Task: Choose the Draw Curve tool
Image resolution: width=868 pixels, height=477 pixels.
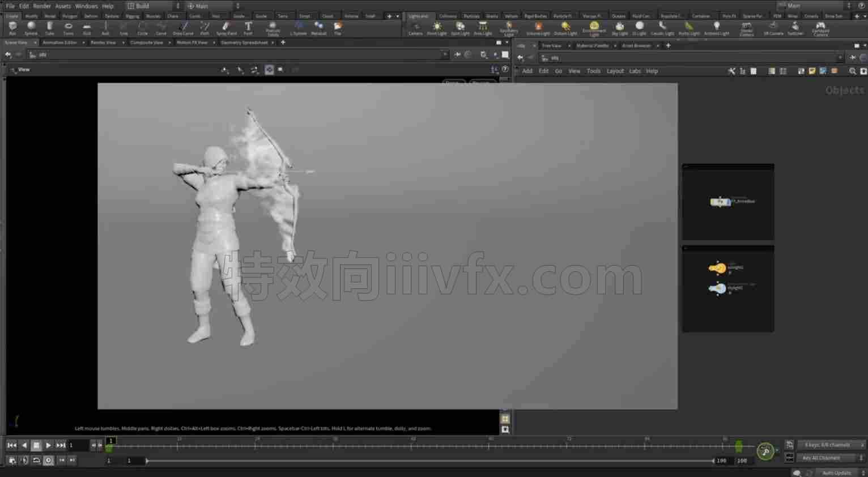Action: 183,28
